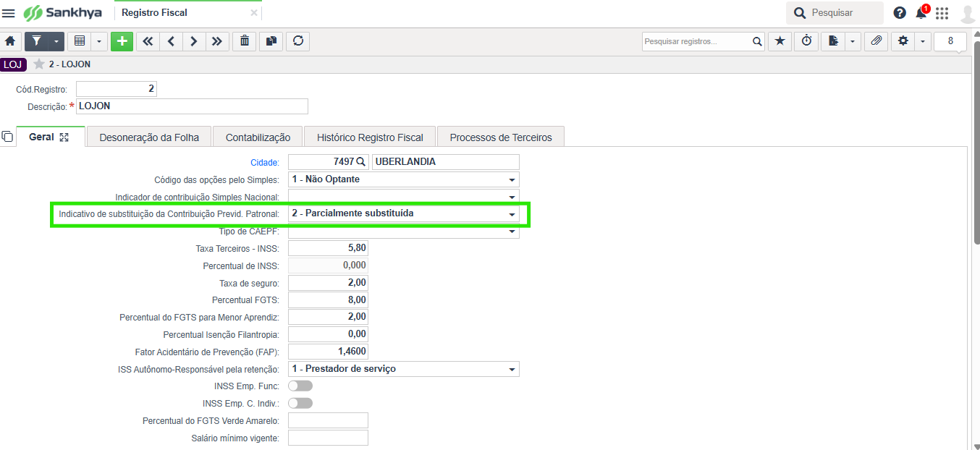The width and height of the screenshot is (980, 450).
Task: Click the Taxa Terceiros - INSS field
Action: tap(328, 248)
